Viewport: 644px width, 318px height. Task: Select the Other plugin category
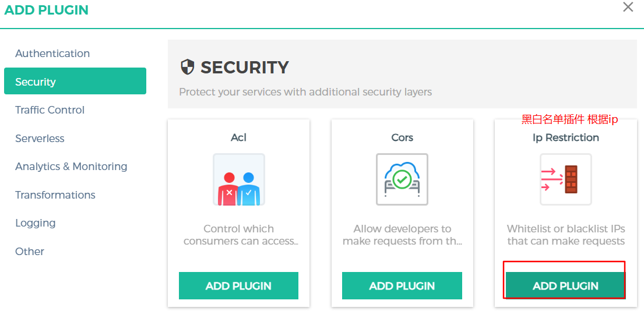[x=30, y=252]
